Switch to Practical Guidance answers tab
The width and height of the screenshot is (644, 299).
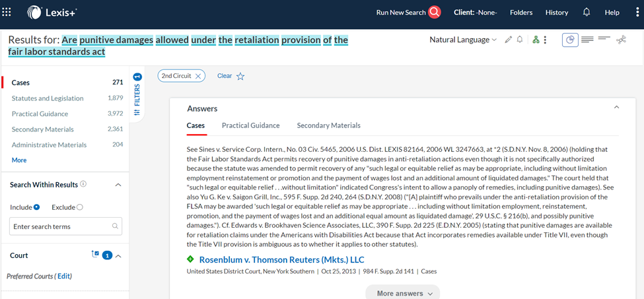pos(251,125)
